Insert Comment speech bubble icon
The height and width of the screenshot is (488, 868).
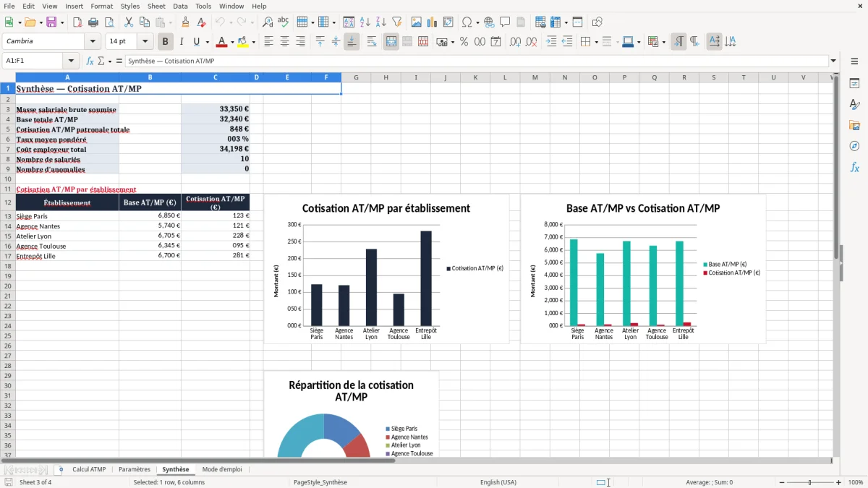[x=504, y=22]
